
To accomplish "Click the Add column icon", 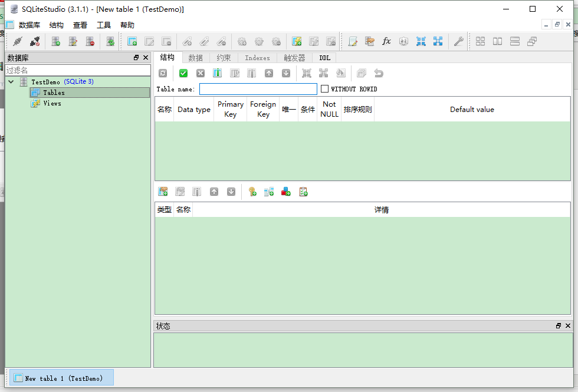I will (x=218, y=73).
